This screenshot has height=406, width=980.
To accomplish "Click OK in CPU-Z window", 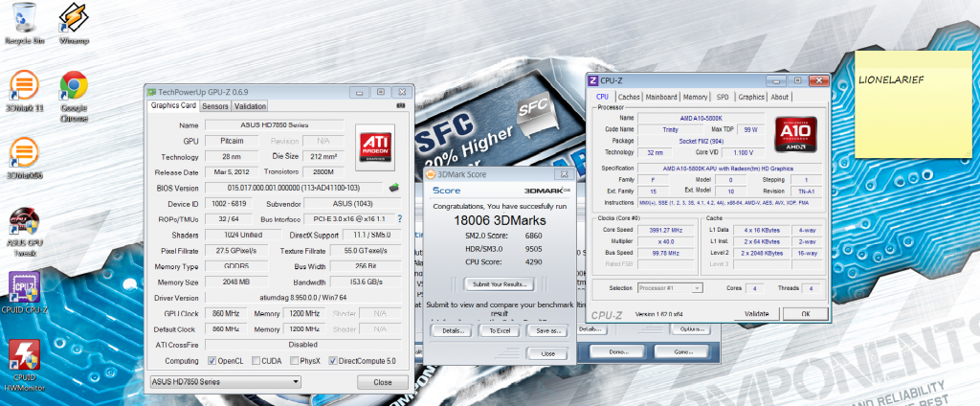I will pyautogui.click(x=805, y=313).
